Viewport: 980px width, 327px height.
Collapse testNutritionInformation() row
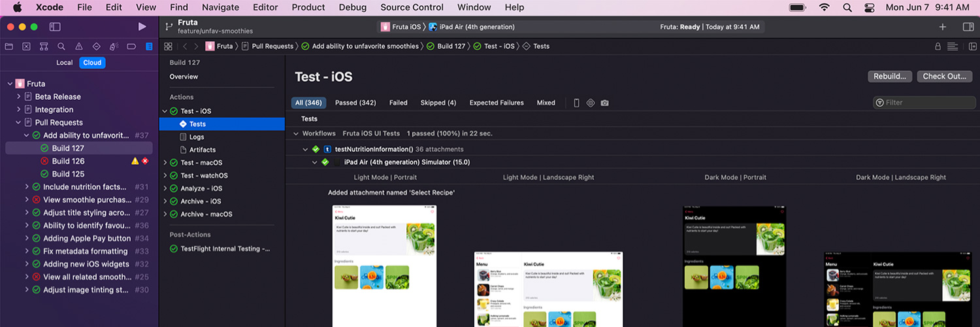click(x=305, y=149)
